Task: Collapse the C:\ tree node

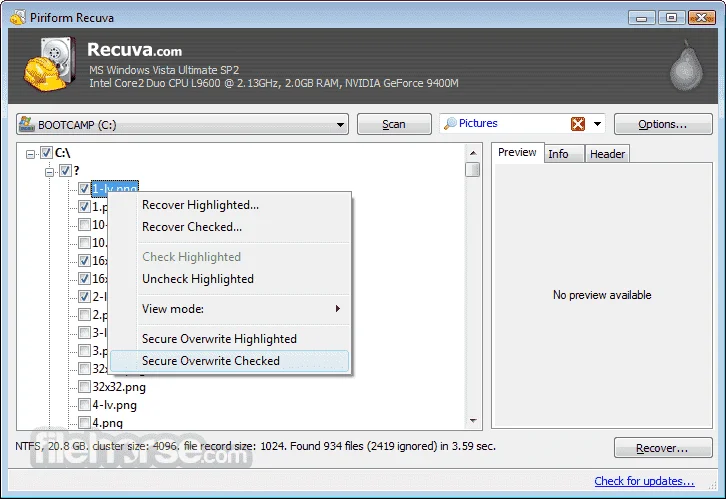Action: click(x=31, y=154)
